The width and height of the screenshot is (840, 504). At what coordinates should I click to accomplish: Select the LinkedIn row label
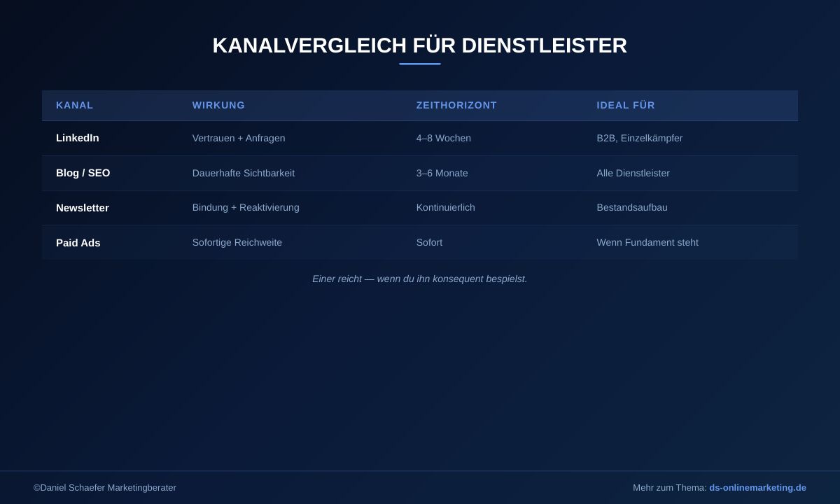coord(78,138)
